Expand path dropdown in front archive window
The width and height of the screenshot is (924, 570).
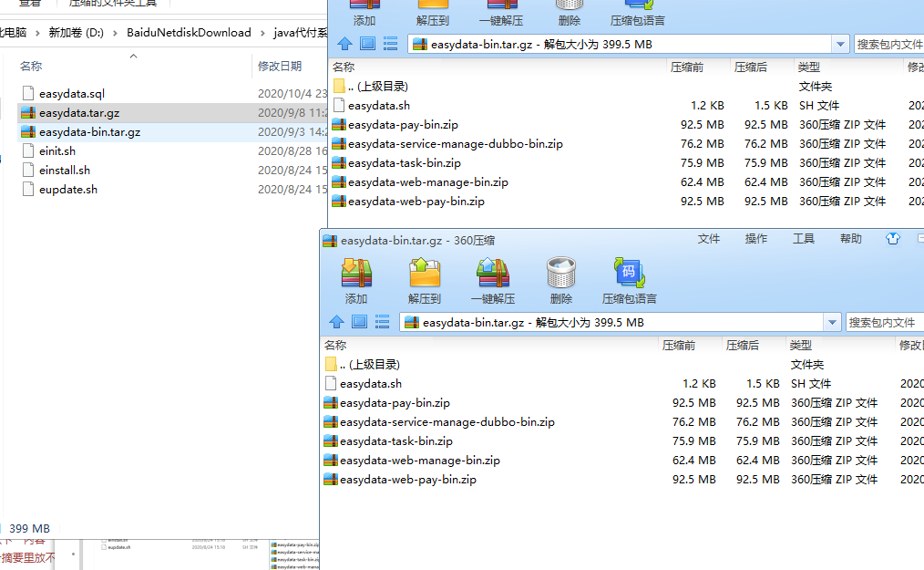[x=831, y=322]
